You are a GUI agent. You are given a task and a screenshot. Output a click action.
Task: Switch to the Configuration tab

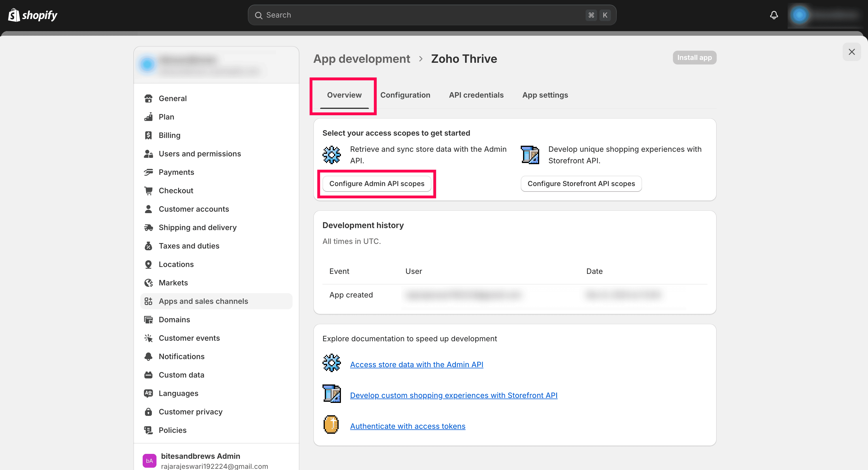pyautogui.click(x=405, y=94)
